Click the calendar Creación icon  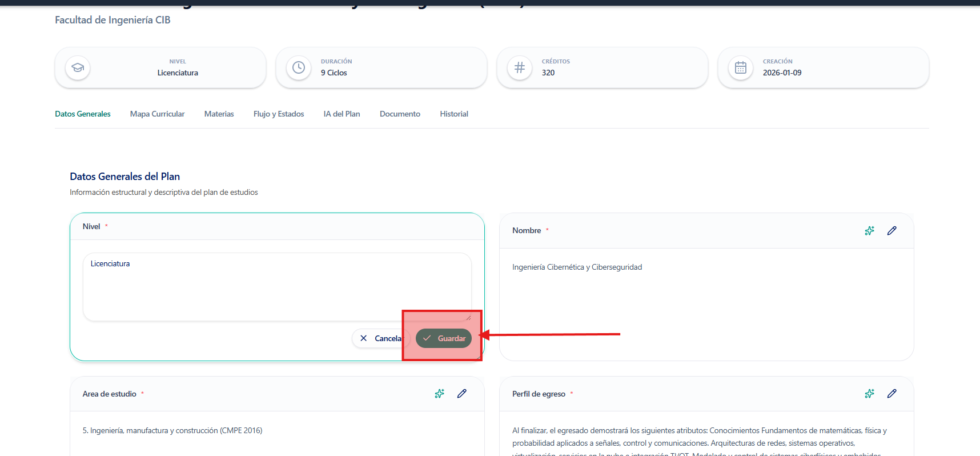pos(741,67)
